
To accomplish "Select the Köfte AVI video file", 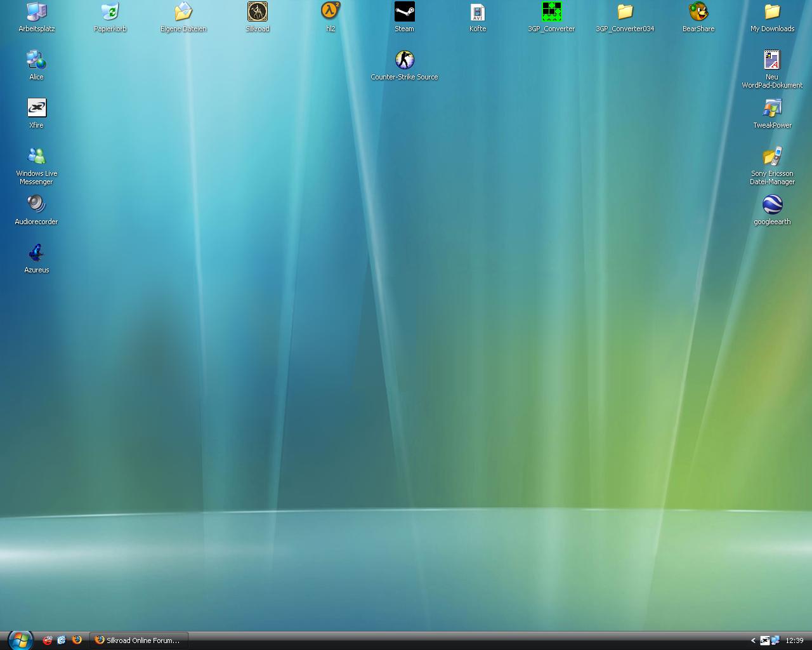I will [x=478, y=12].
